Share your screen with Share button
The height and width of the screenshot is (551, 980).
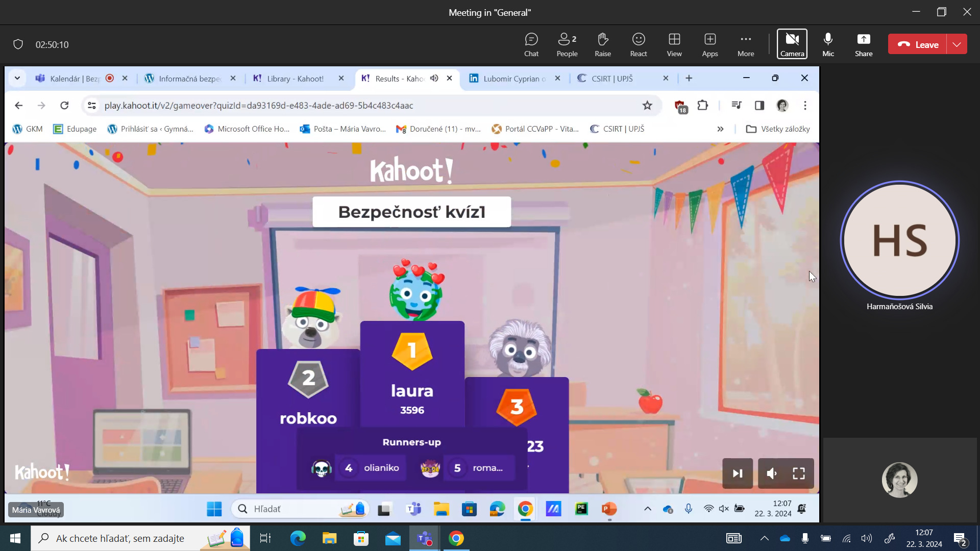point(863,44)
